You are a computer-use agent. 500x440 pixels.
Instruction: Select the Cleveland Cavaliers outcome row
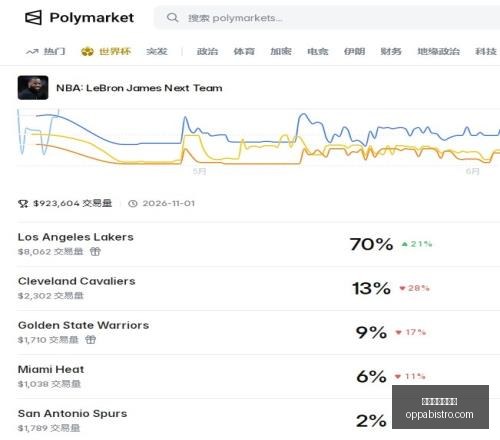pyautogui.click(x=258, y=288)
